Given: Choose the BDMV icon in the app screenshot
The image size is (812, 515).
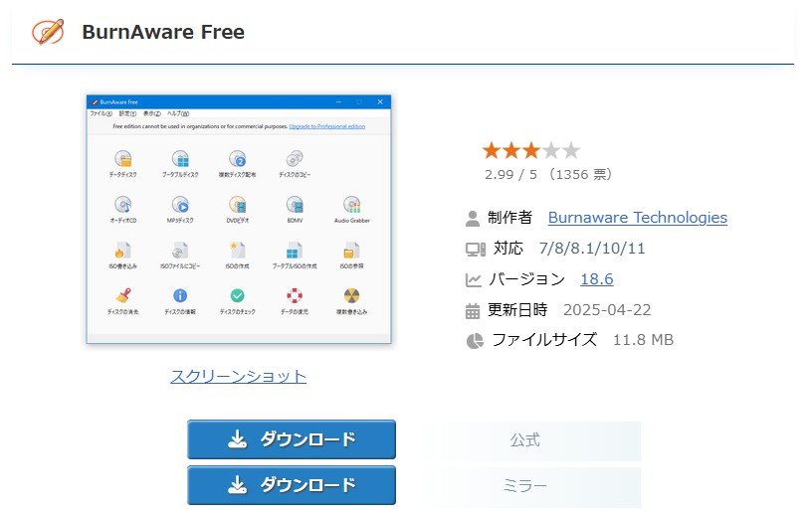Looking at the screenshot, I should click(x=295, y=205).
